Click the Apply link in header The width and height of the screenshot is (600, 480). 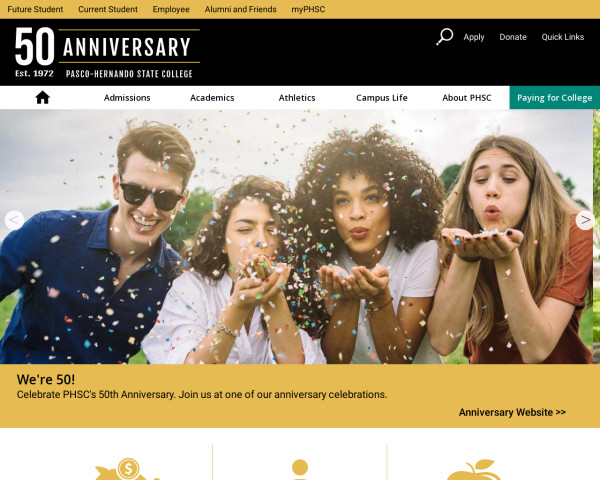pyautogui.click(x=474, y=37)
